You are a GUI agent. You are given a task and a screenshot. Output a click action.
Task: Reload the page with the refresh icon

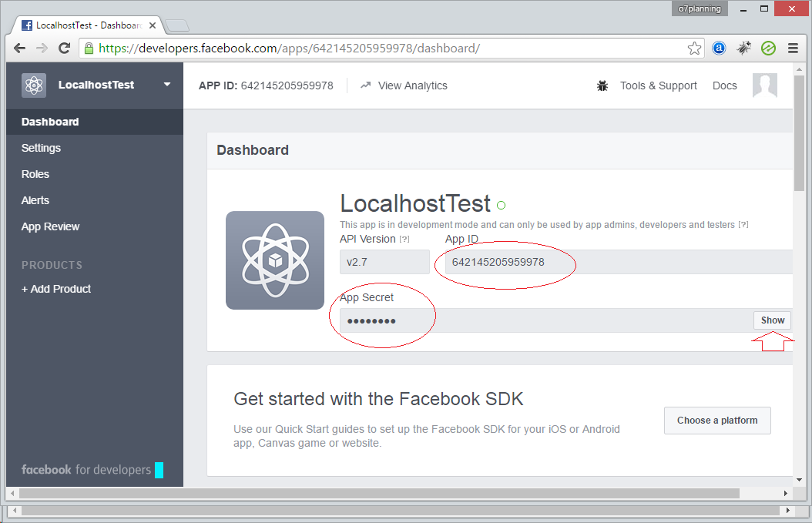[64, 49]
